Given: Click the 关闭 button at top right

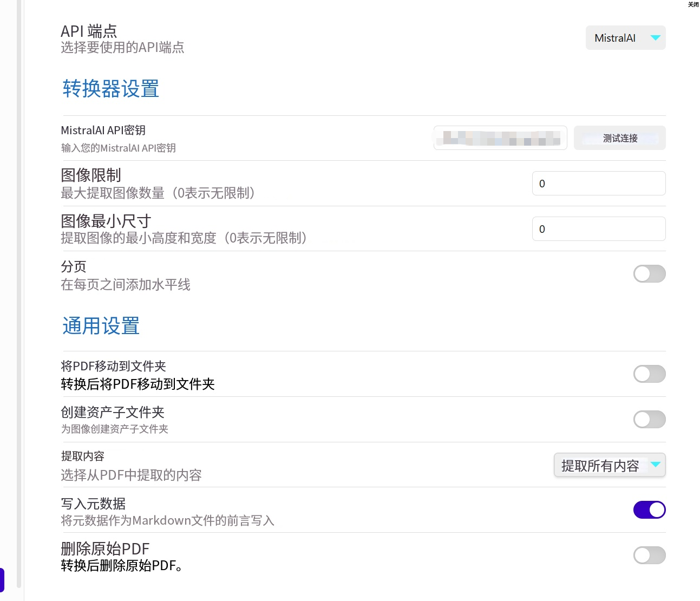Looking at the screenshot, I should [694, 4].
